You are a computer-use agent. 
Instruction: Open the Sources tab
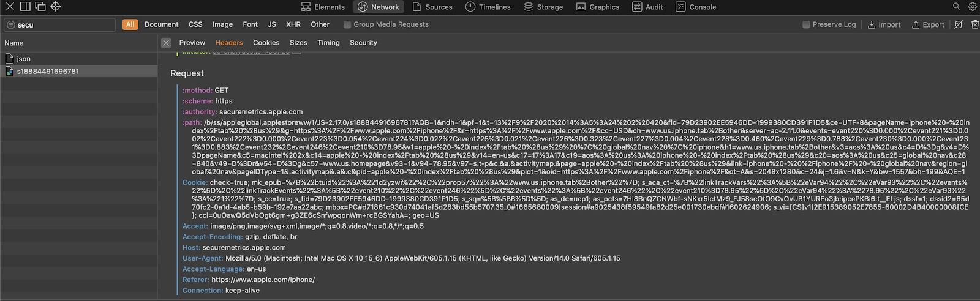[x=432, y=7]
